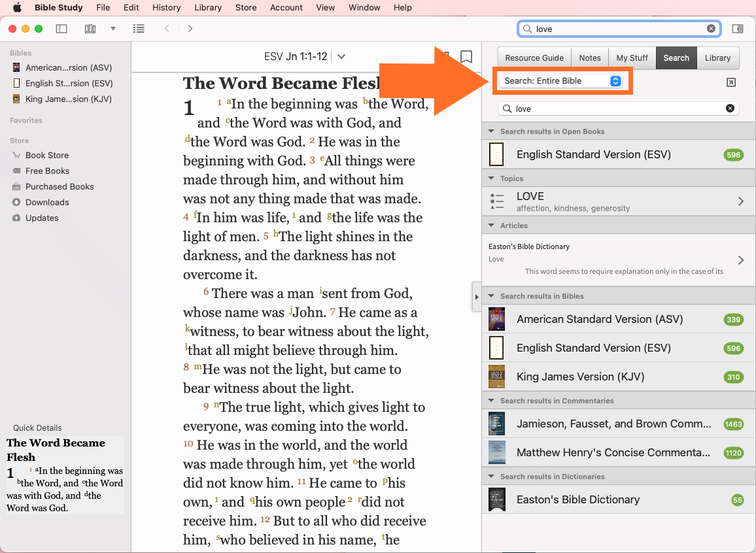
Task: Open Purchased Books
Action: [60, 186]
